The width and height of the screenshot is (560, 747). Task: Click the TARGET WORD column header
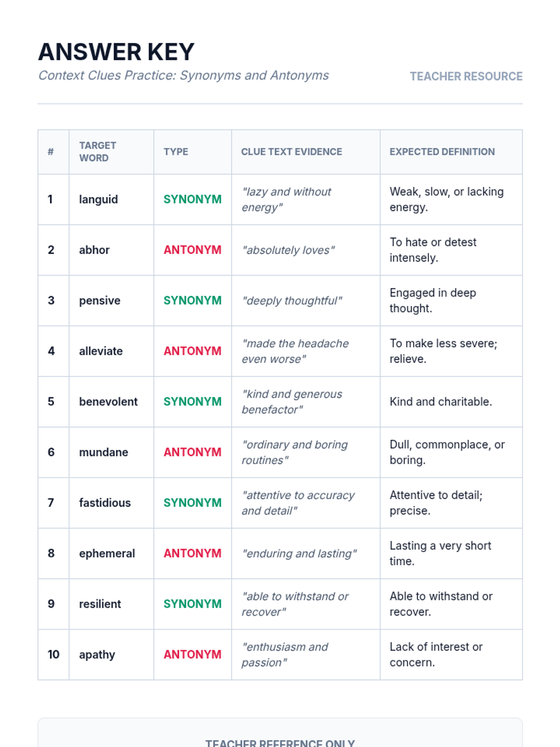click(x=98, y=152)
